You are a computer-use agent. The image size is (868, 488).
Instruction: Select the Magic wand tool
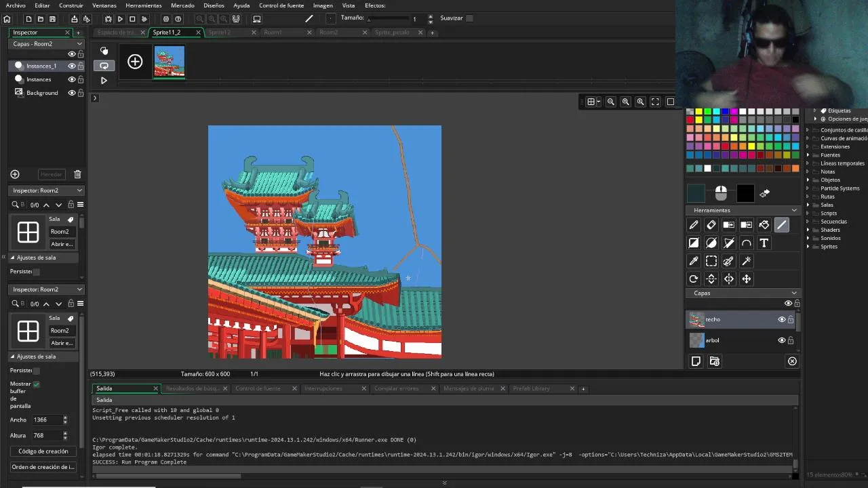tap(747, 261)
